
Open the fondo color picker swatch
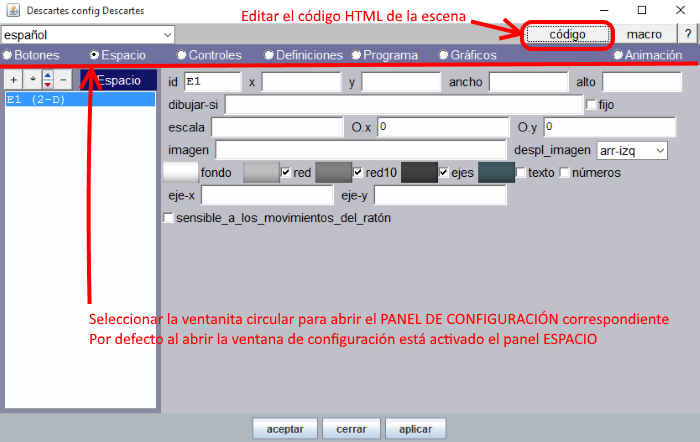[x=181, y=172]
